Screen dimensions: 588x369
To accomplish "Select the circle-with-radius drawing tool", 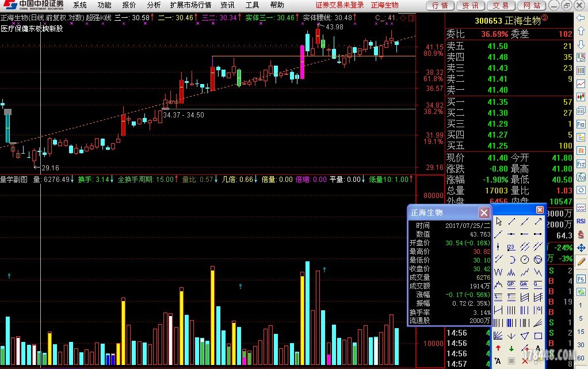I will 525,260.
